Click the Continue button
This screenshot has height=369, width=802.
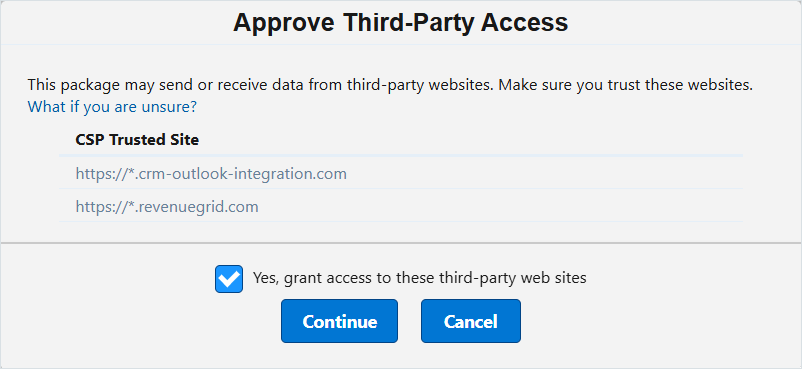[339, 321]
